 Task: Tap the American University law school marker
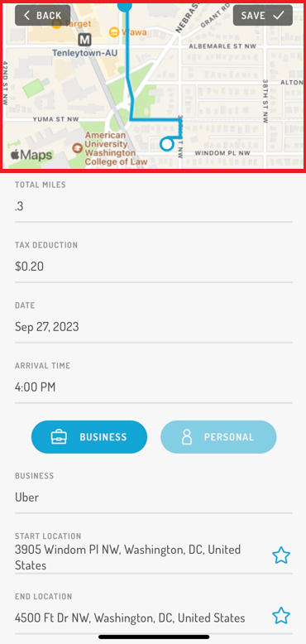click(77, 148)
